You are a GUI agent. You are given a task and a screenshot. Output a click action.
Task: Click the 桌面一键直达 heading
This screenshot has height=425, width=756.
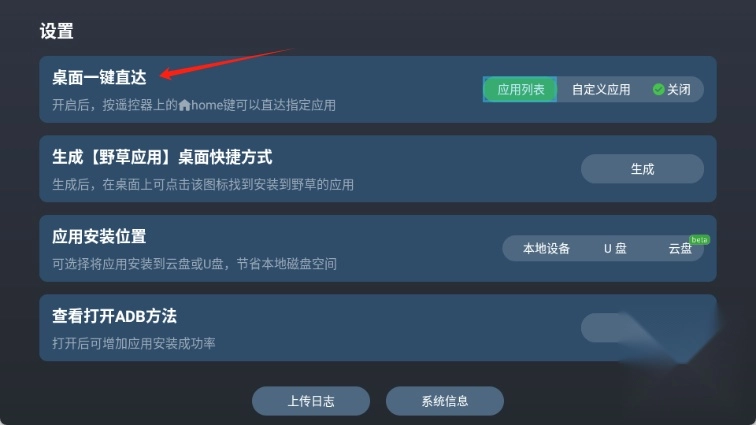[99, 77]
